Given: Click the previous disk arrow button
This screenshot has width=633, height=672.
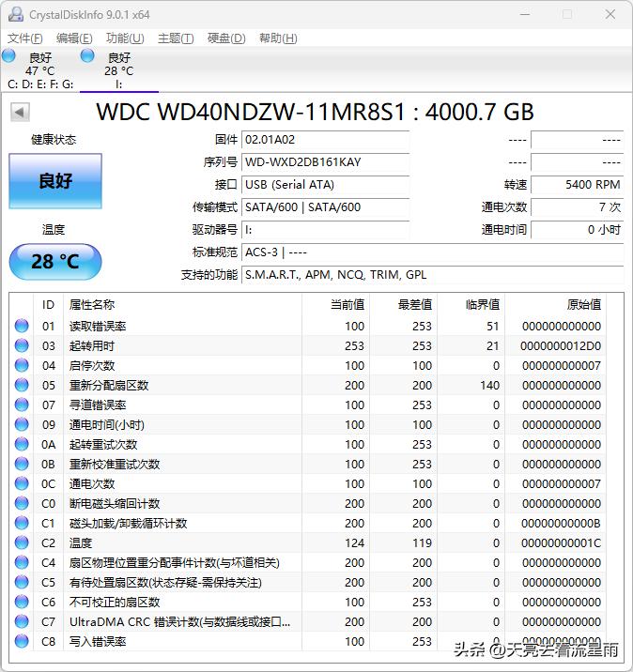Looking at the screenshot, I should point(20,113).
